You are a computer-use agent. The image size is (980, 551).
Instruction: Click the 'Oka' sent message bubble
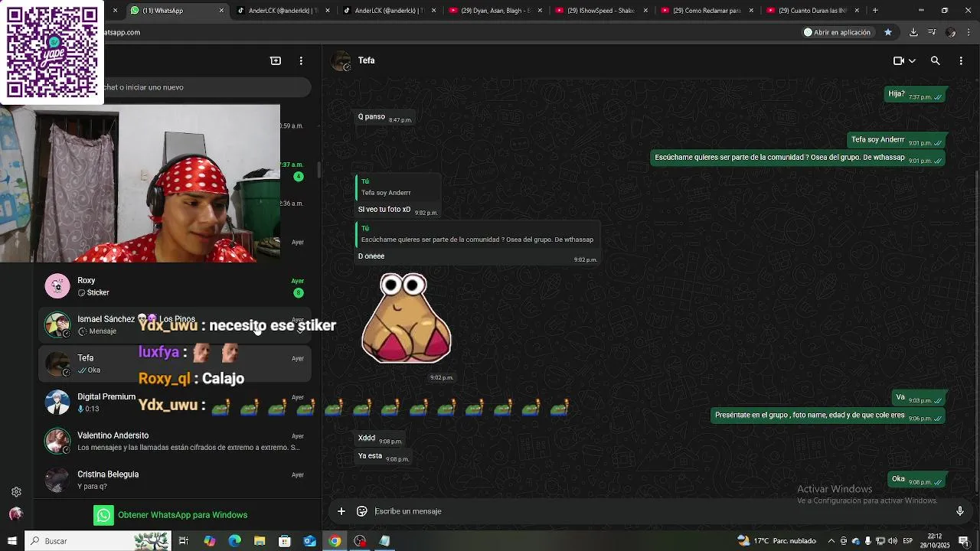(x=916, y=480)
